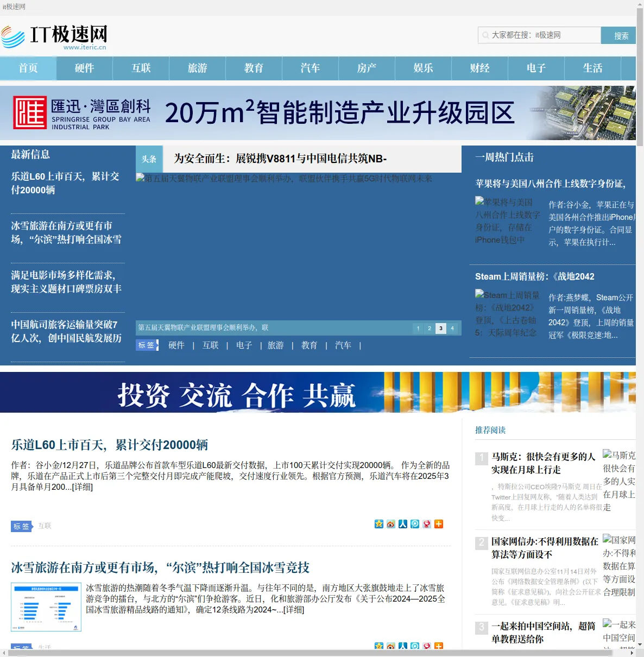Image resolution: width=644 pixels, height=657 pixels.
Task: Click the slideshow caption 第五届天翼物联产业联盟理事会
Action: [x=203, y=328]
